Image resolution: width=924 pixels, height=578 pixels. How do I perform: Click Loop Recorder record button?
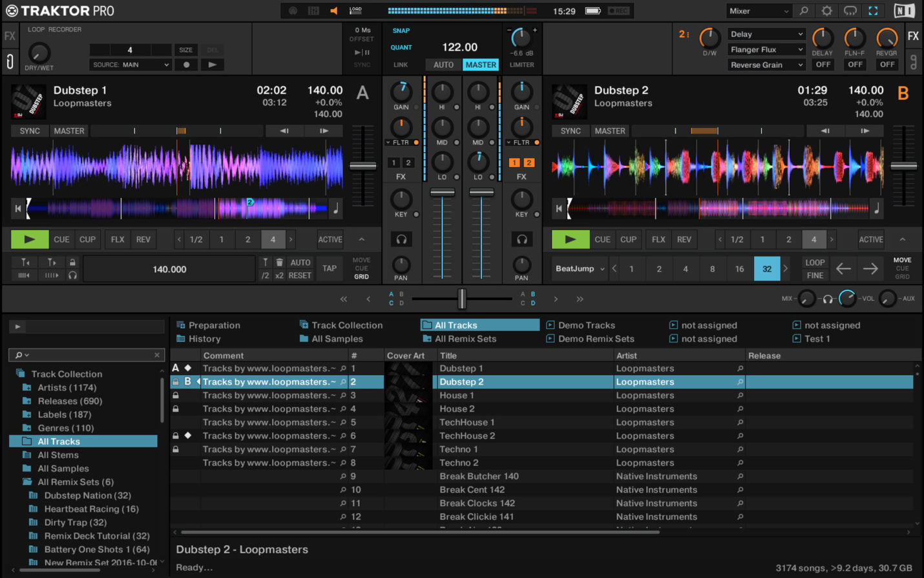(x=187, y=65)
